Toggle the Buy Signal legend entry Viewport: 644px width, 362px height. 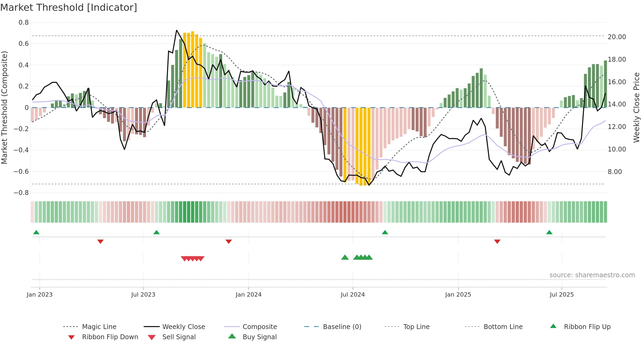(x=252, y=337)
